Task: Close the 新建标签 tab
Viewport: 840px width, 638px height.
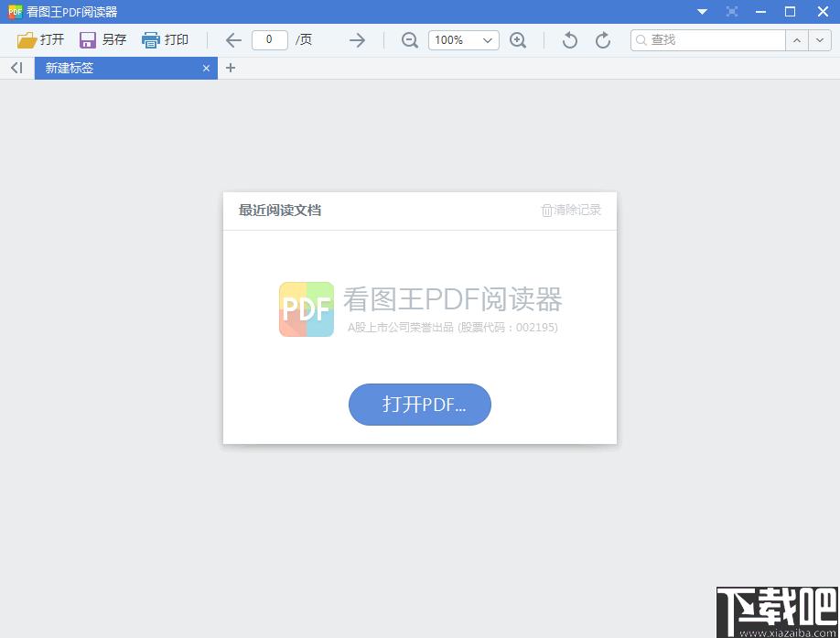Action: click(206, 68)
